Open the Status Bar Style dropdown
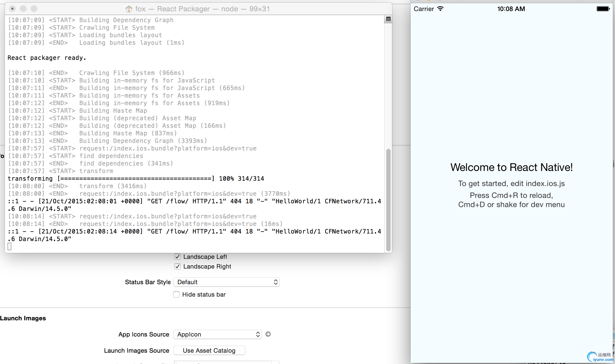This screenshot has height=364, width=615. (x=227, y=282)
